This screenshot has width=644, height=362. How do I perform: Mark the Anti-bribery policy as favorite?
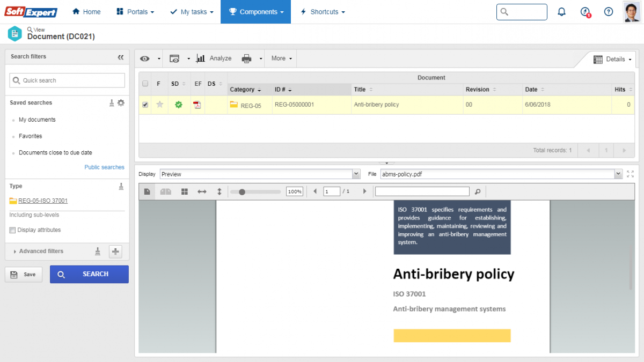(159, 105)
